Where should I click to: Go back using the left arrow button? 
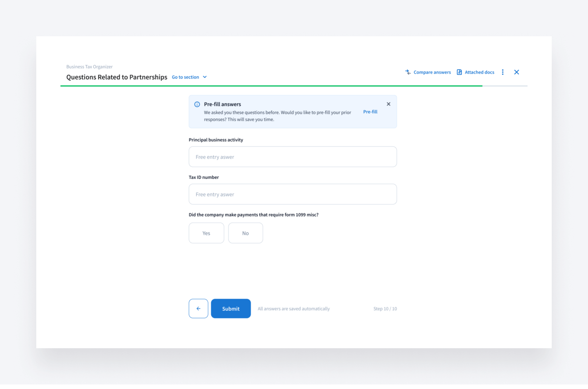click(x=198, y=309)
